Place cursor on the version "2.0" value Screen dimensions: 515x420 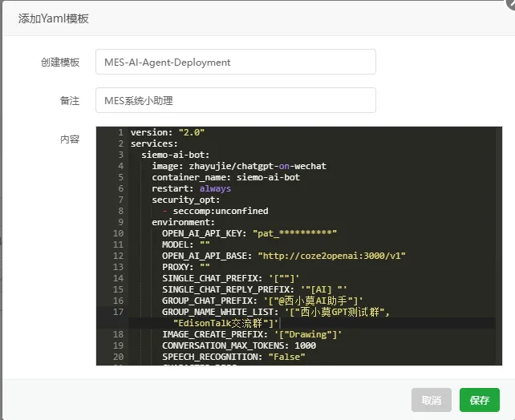[192, 132]
